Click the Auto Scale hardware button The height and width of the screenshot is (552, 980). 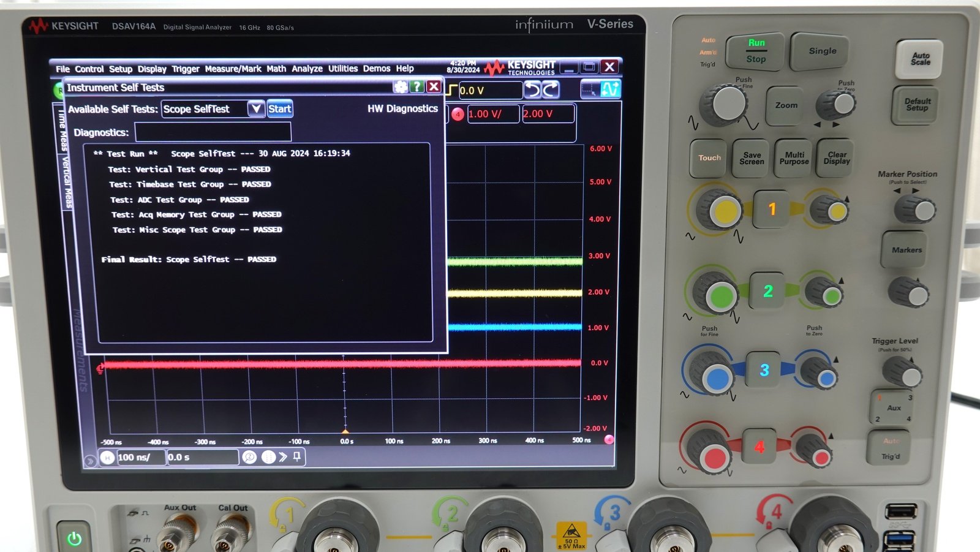coord(919,59)
